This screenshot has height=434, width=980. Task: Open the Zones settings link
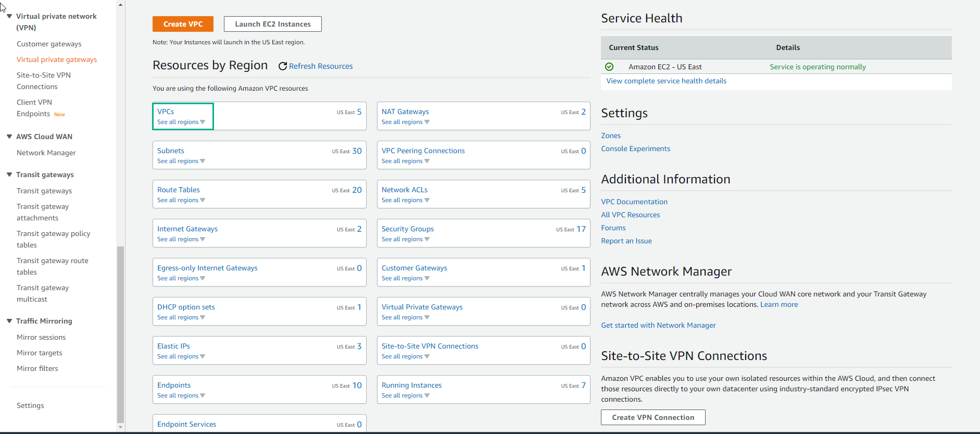(x=611, y=135)
